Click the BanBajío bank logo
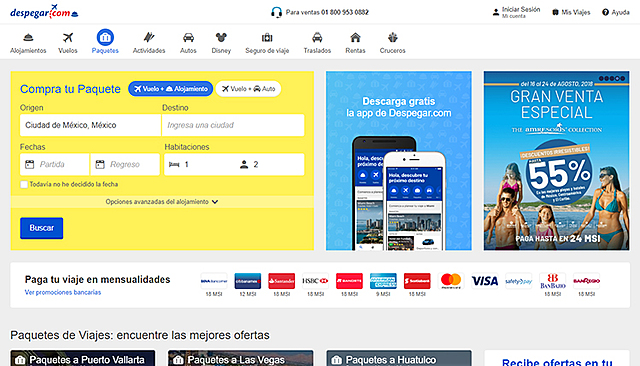The height and width of the screenshot is (366, 640). pos(553,281)
